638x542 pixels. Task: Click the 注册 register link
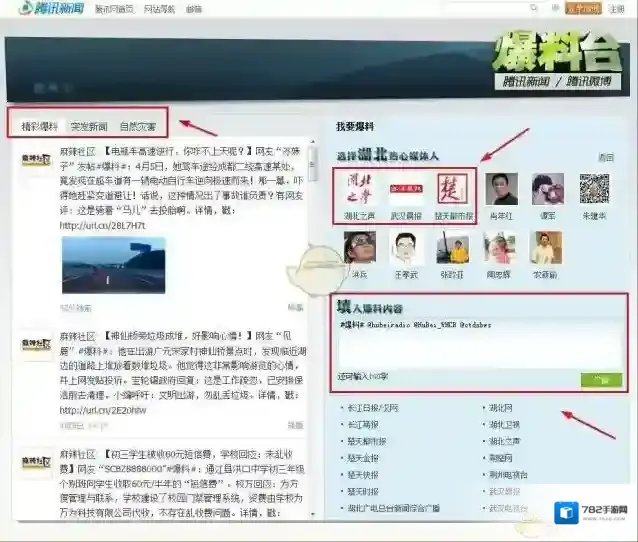coord(616,9)
